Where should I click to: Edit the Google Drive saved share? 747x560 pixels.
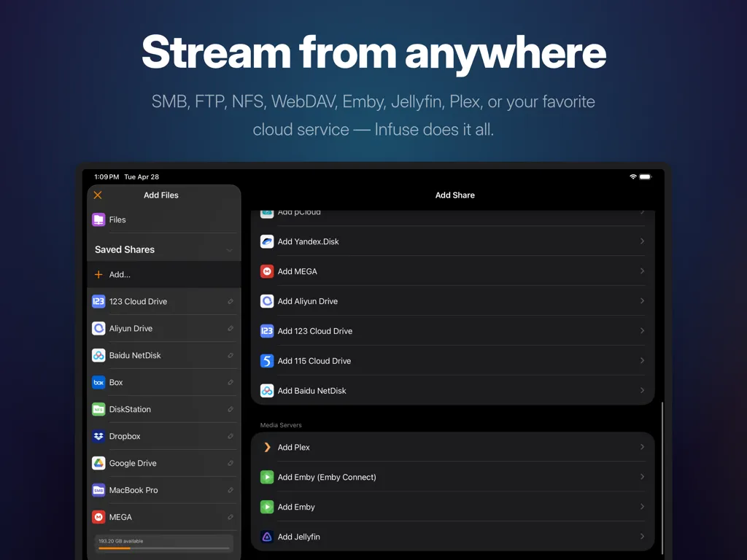point(231,463)
